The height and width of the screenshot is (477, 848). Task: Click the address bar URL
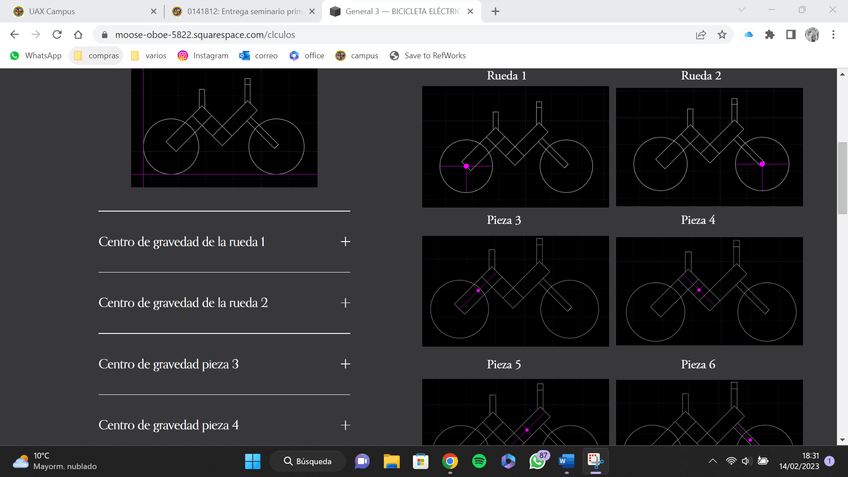205,35
